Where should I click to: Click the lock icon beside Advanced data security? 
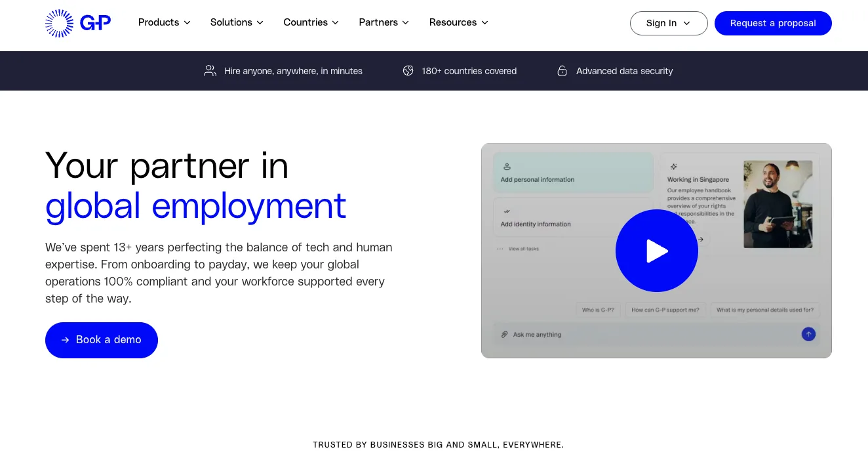pos(562,71)
